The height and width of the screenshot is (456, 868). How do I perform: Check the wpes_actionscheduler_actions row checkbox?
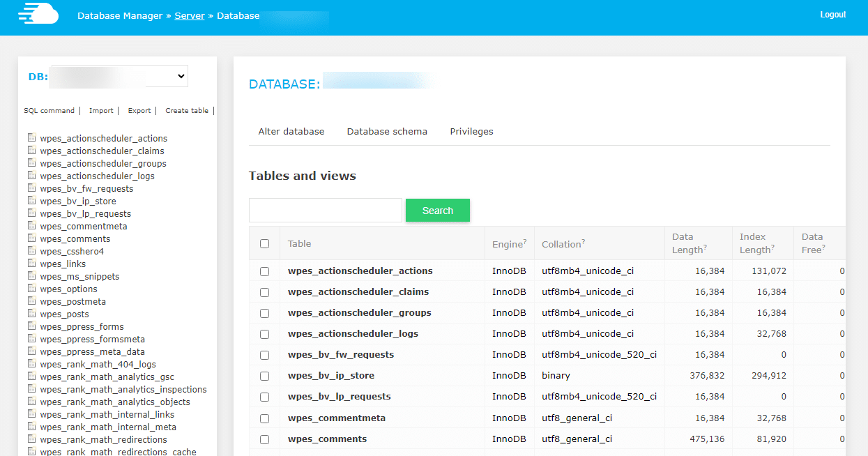point(264,271)
